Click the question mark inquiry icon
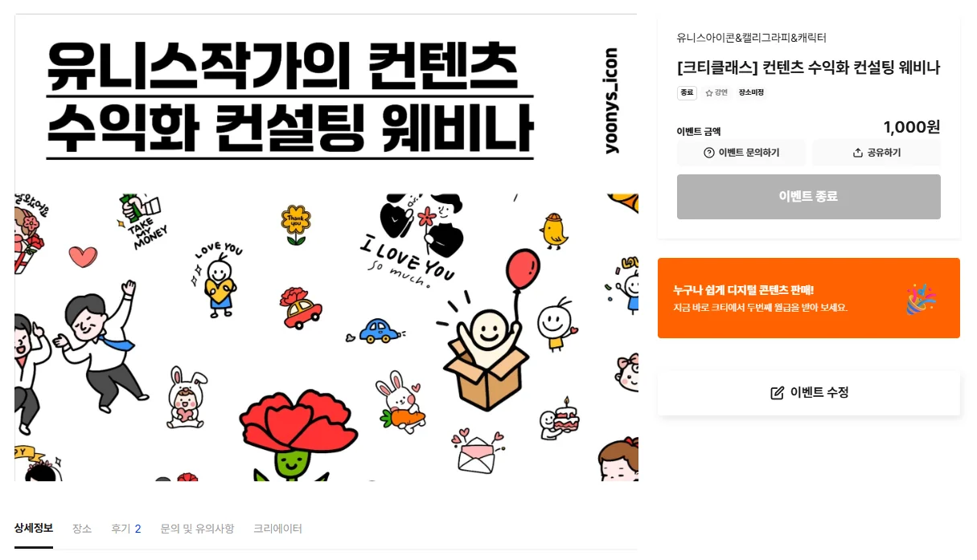 [709, 153]
